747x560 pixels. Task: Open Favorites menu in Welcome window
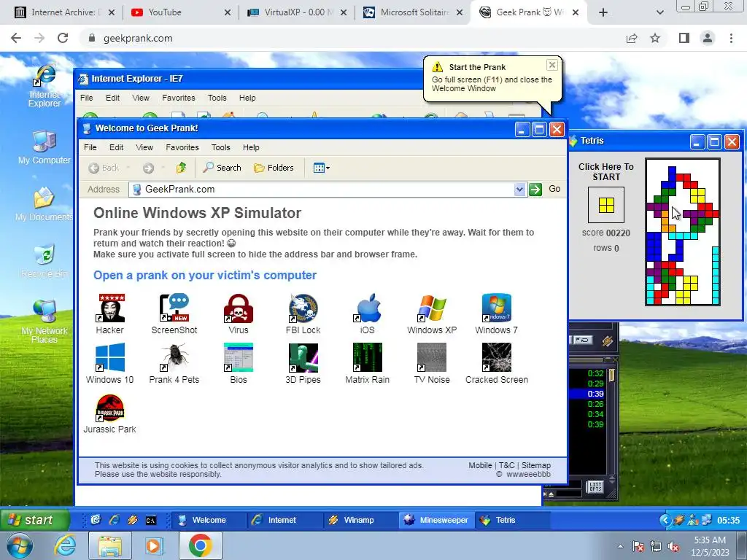click(182, 147)
